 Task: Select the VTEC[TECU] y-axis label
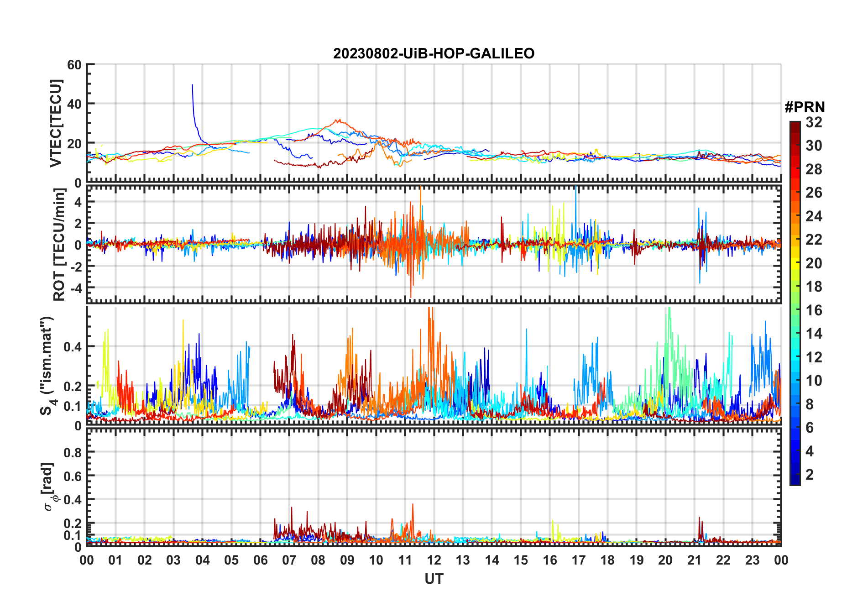pos(56,123)
